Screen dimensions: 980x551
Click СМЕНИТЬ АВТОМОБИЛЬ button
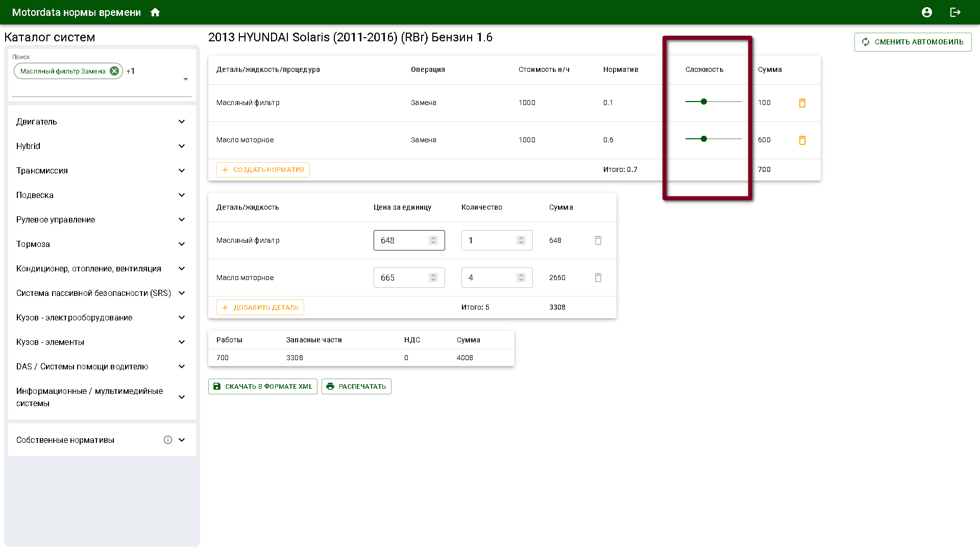tap(913, 42)
